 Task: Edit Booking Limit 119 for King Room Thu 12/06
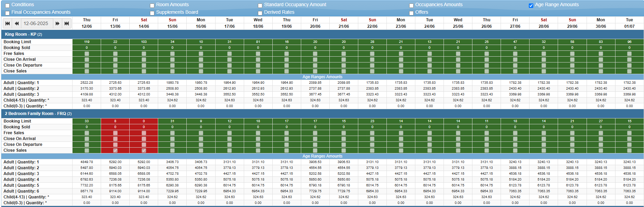point(86,42)
